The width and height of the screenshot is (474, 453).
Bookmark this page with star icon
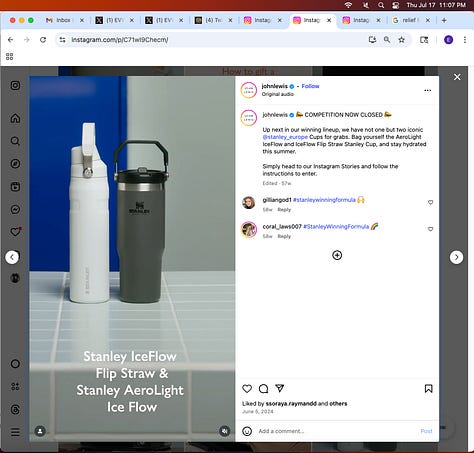(402, 40)
